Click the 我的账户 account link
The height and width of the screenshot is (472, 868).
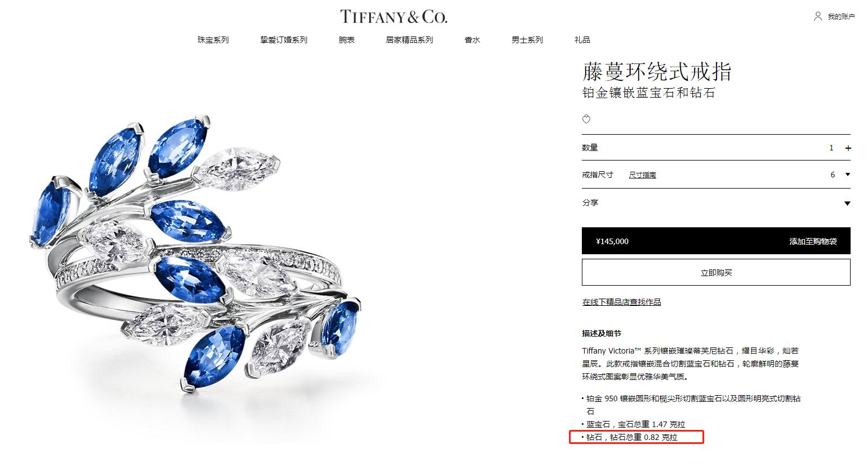841,17
